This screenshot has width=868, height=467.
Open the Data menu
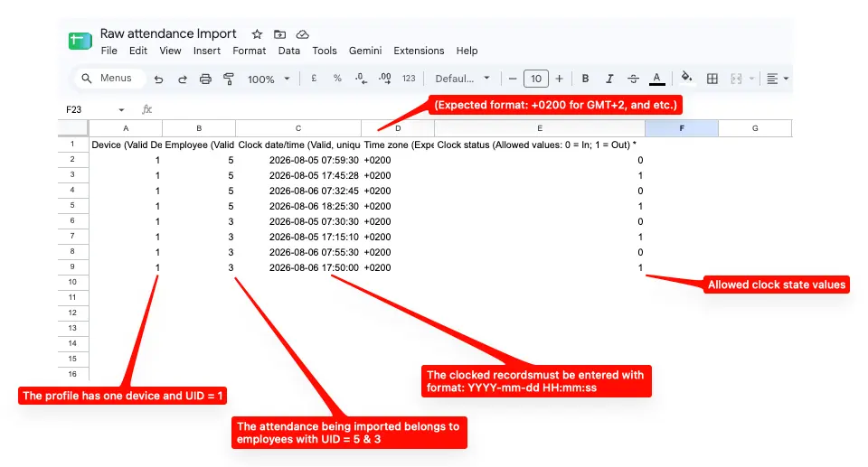click(x=289, y=51)
